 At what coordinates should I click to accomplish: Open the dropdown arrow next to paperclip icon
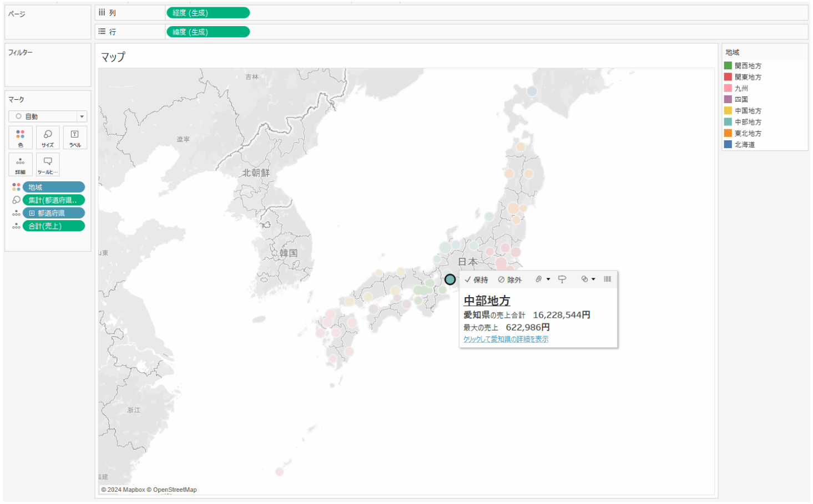coord(548,279)
